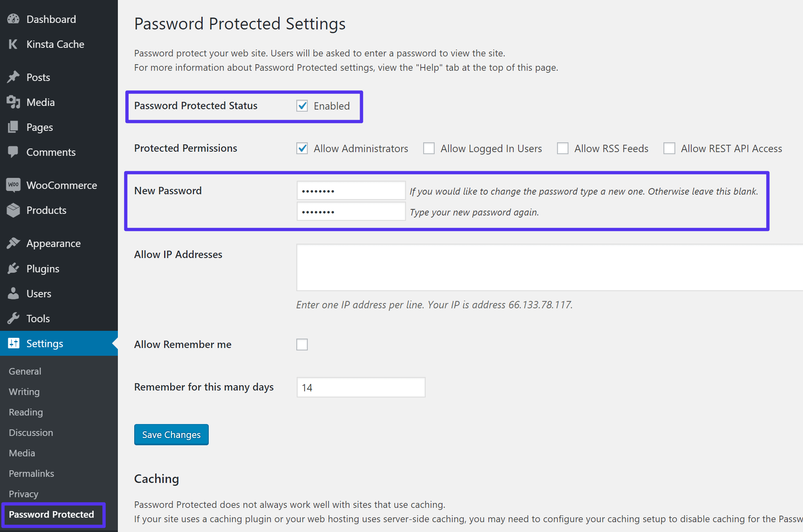Click the Save Changes button
The image size is (803, 532).
pyautogui.click(x=171, y=435)
